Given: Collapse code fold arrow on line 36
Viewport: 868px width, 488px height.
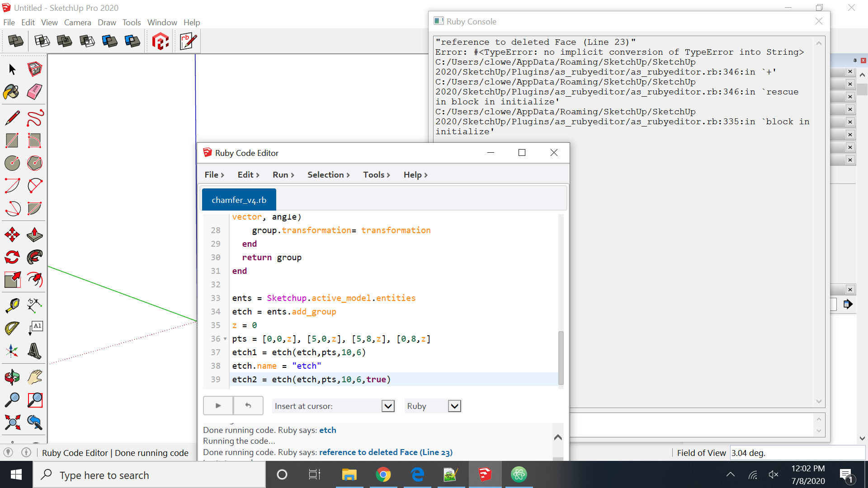Looking at the screenshot, I should coord(225,339).
